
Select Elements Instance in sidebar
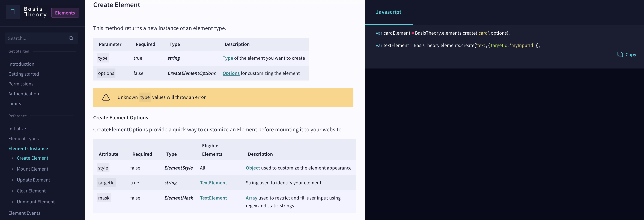[28, 148]
